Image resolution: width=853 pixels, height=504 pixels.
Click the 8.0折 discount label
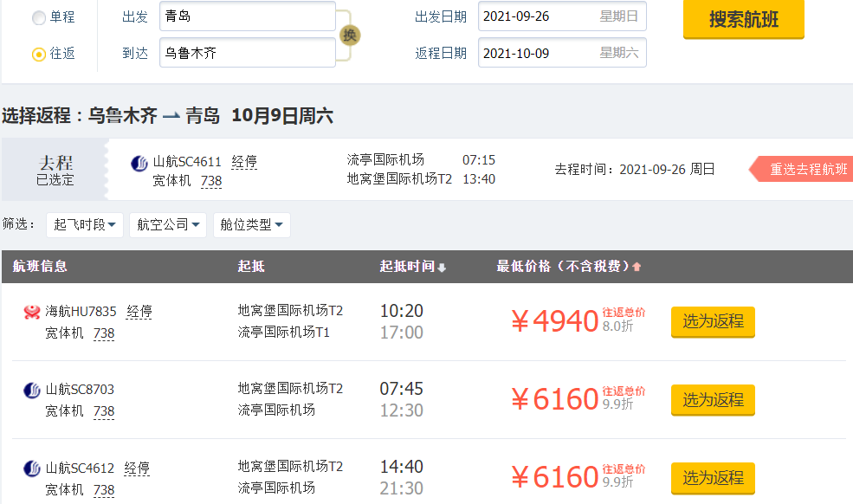pyautogui.click(x=618, y=326)
